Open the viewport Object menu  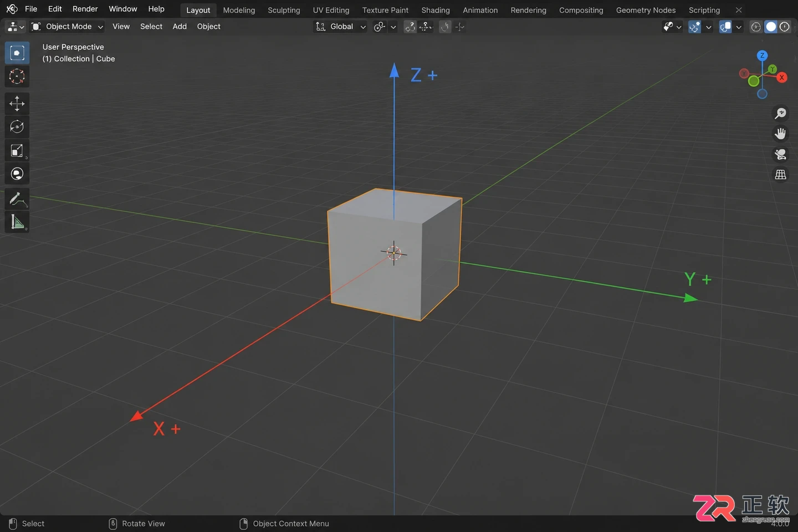click(209, 27)
